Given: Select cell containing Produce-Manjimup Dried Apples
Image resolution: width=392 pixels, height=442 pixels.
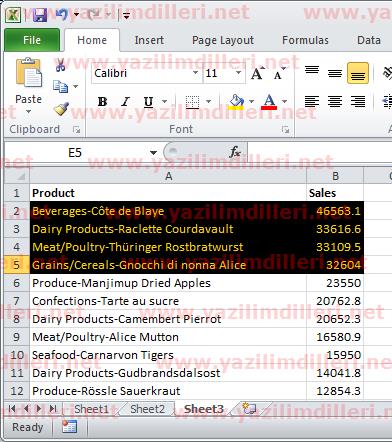Looking at the screenshot, I should [168, 283].
